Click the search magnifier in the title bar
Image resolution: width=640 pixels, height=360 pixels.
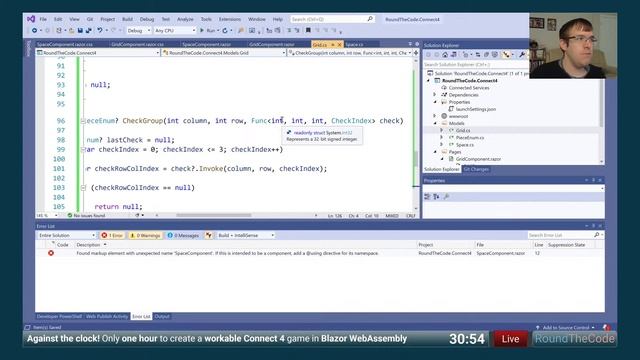click(x=370, y=19)
